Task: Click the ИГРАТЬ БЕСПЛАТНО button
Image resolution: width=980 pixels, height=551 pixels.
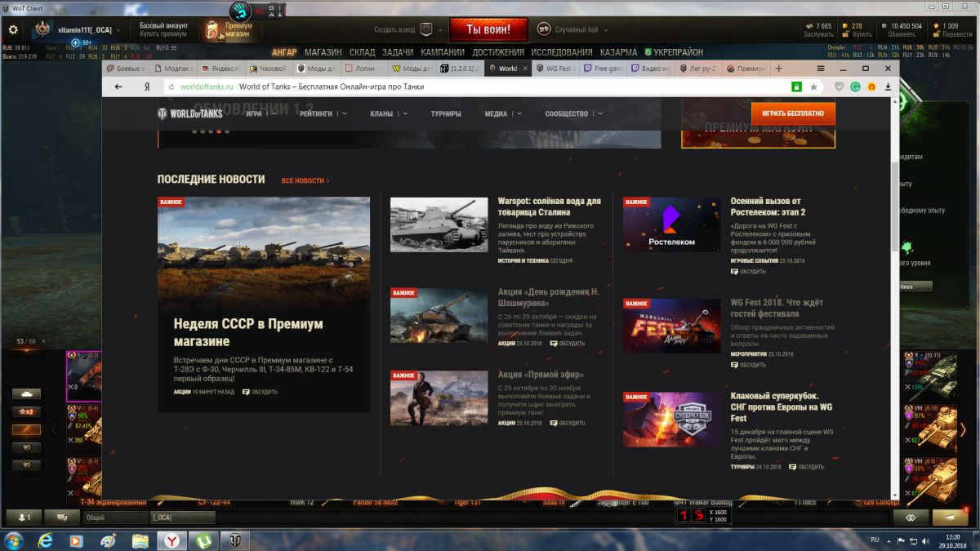Action: pyautogui.click(x=793, y=113)
